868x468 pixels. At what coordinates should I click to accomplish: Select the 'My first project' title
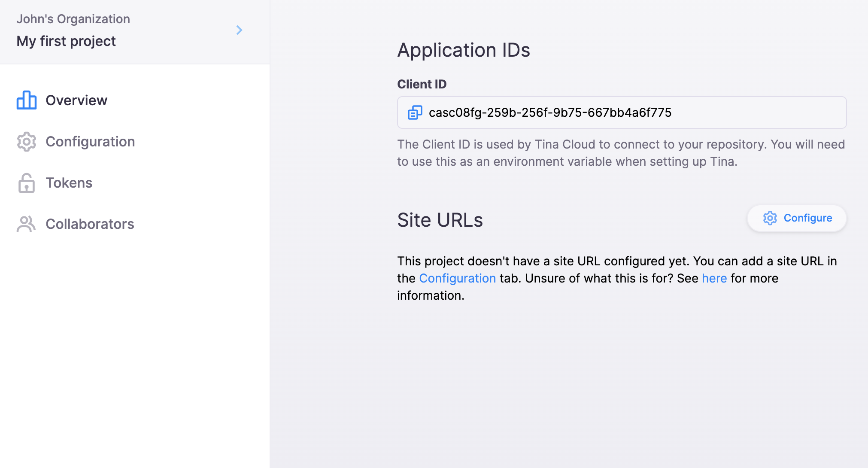[x=66, y=41]
